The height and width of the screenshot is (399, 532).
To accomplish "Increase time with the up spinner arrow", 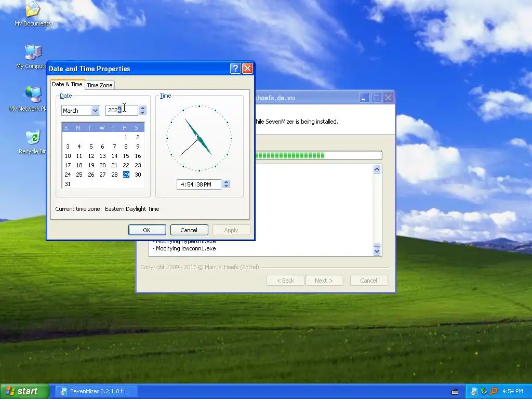I will point(227,182).
